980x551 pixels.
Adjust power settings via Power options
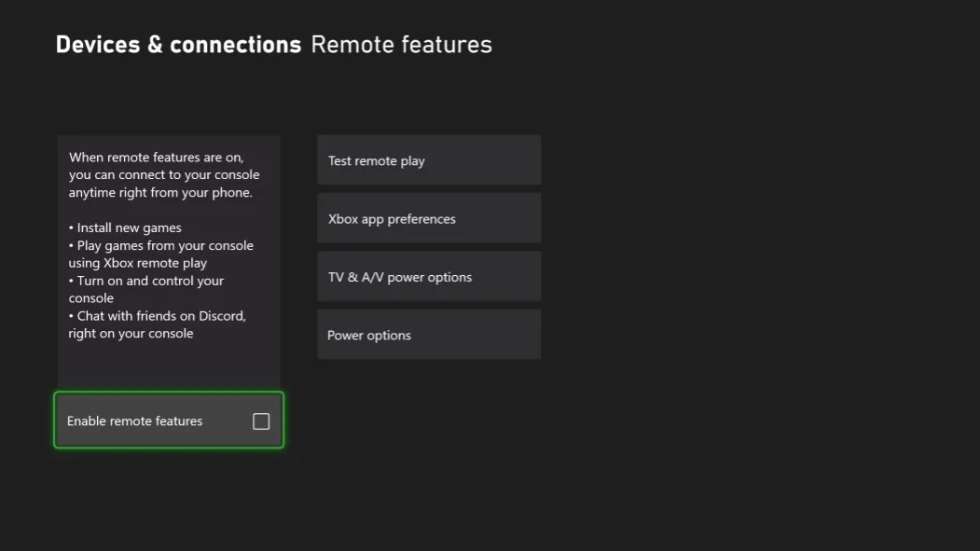[428, 334]
